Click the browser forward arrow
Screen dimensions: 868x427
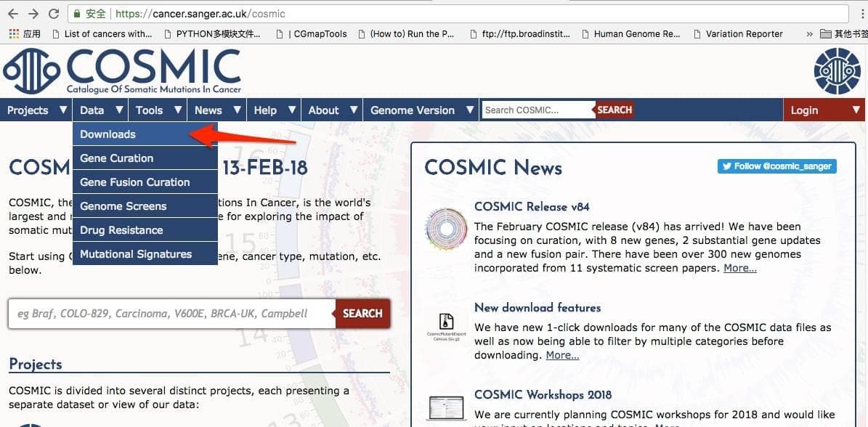[x=33, y=13]
